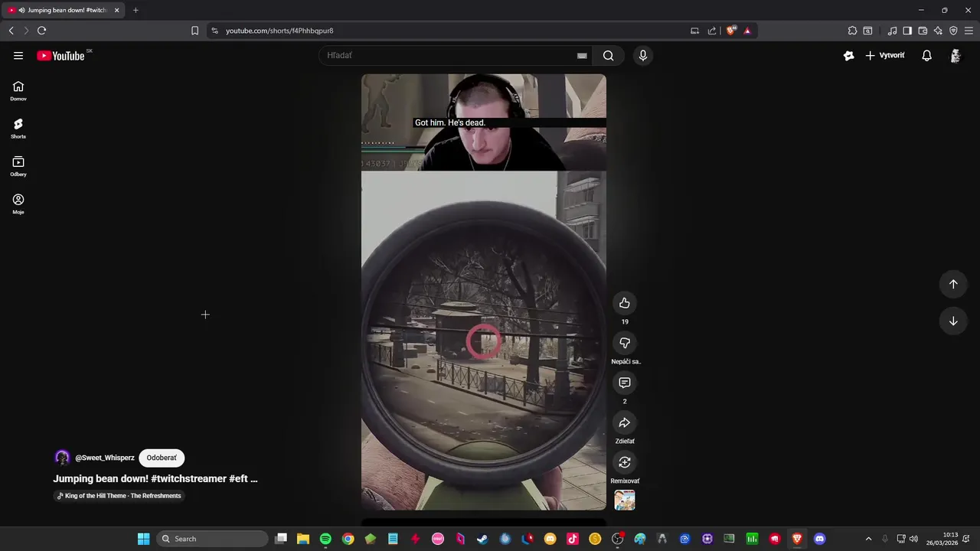The height and width of the screenshot is (551, 980).
Task: Go back in the browser
Action: click(x=11, y=31)
